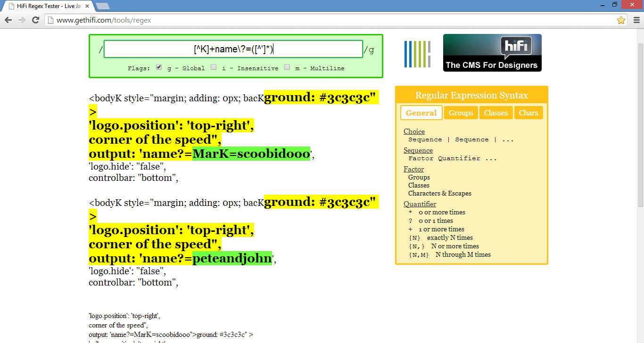The width and height of the screenshot is (644, 343).
Task: Click the browser back navigation arrow
Action: 8,20
